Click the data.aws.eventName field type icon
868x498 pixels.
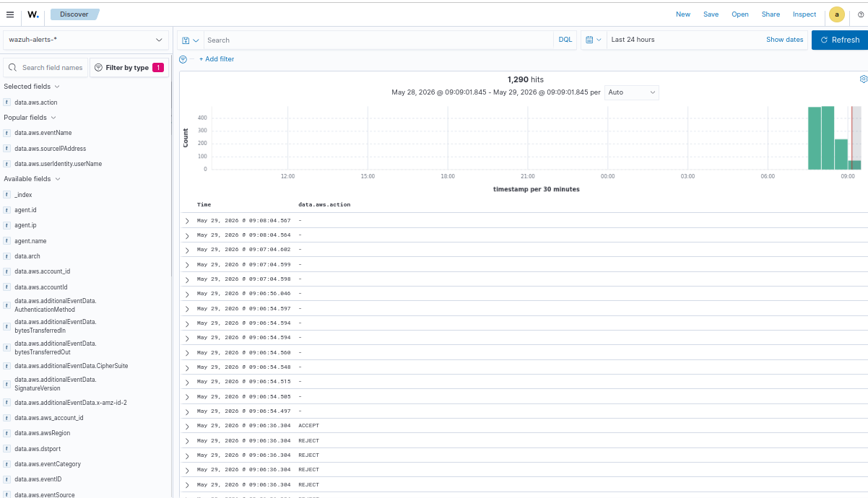[7, 133]
